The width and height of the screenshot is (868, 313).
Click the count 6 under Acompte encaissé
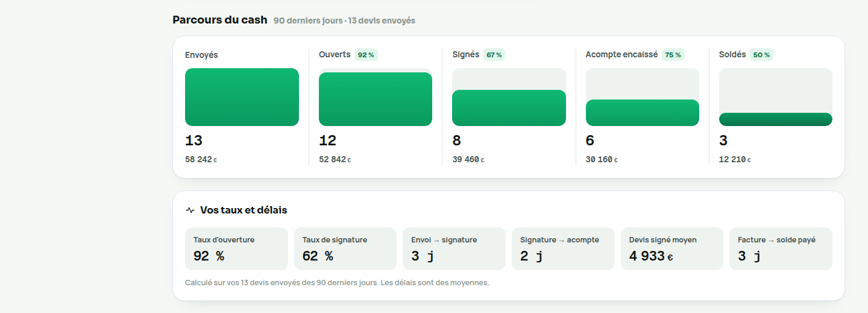(x=590, y=141)
